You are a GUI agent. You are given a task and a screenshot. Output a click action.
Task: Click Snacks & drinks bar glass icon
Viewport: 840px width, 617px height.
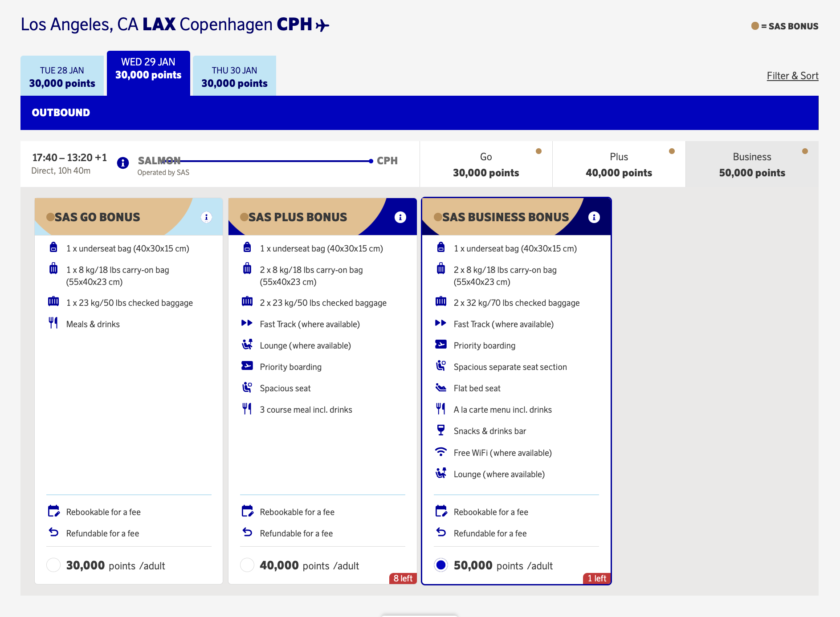(x=441, y=430)
